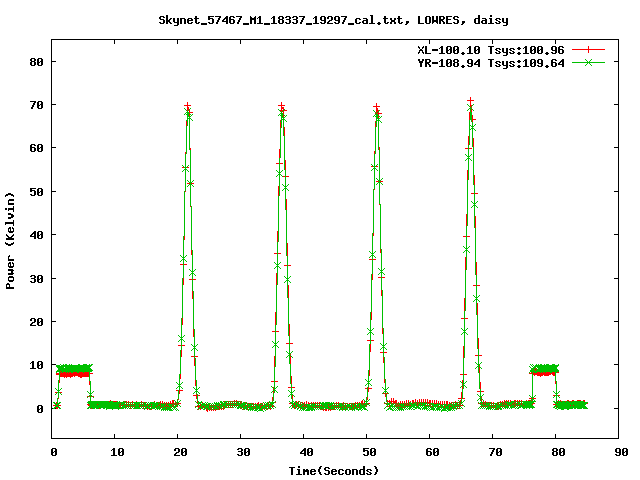Screen dimensions: 640x480
Task: Click the 30 tick label on x-axis
Action: [242, 452]
